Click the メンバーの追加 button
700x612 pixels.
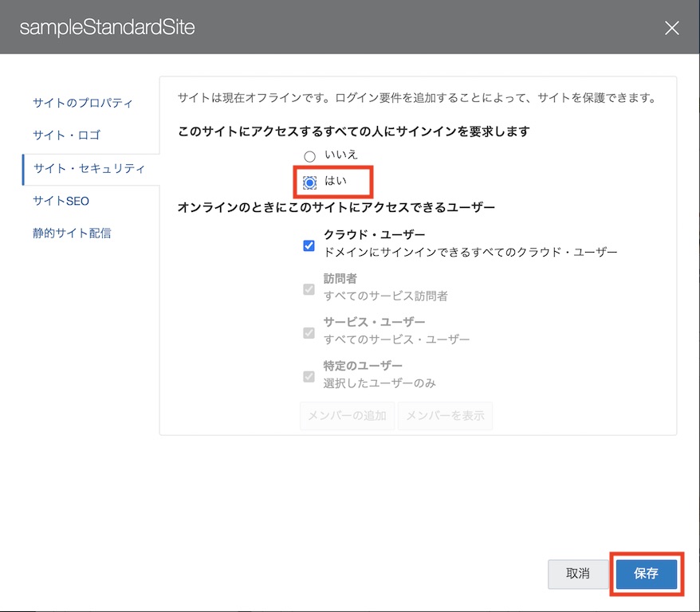click(x=347, y=416)
